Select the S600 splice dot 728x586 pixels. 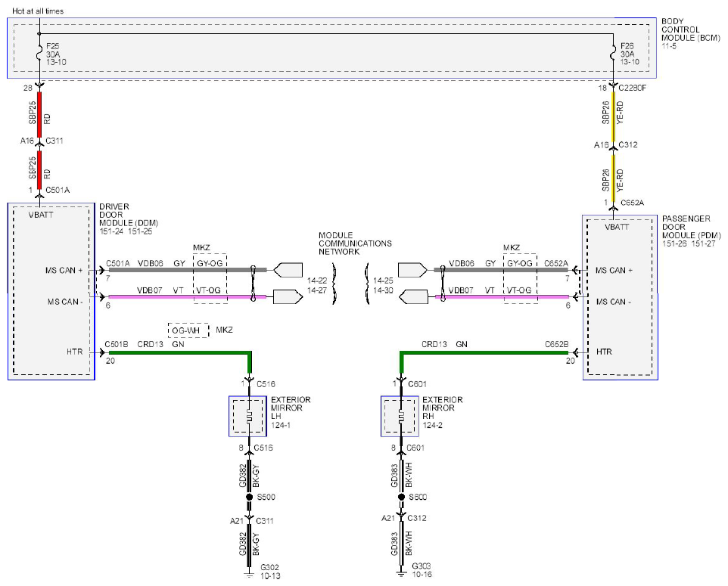[x=402, y=497]
